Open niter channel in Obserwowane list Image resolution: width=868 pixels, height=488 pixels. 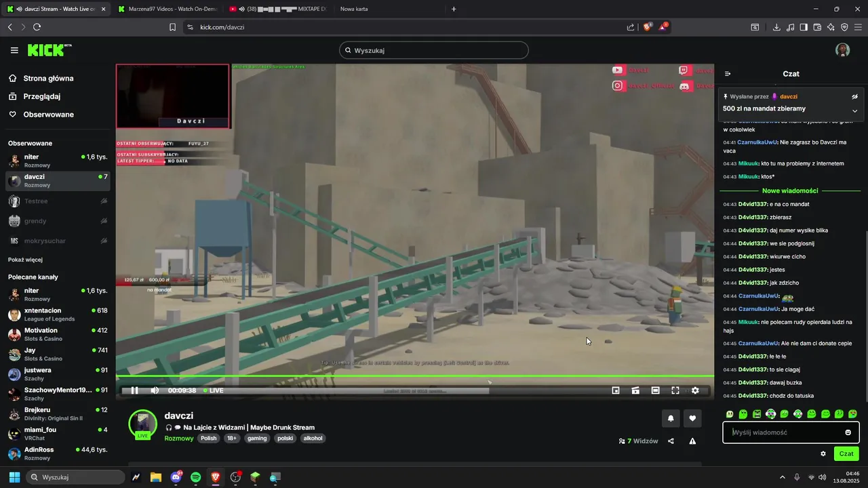coord(58,161)
